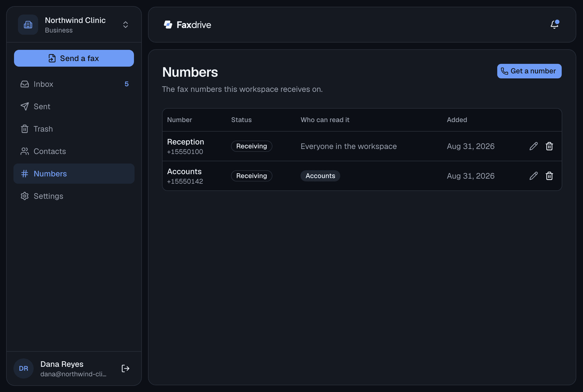Edit the Reception number with the pencil icon

[x=534, y=146]
